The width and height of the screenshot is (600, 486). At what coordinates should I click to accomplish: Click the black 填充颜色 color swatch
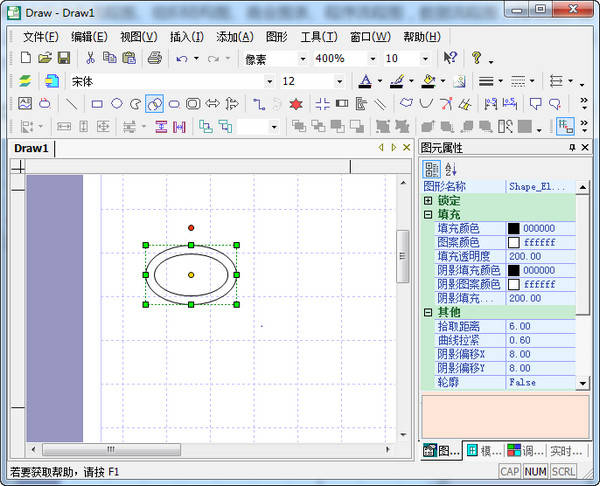(x=514, y=229)
